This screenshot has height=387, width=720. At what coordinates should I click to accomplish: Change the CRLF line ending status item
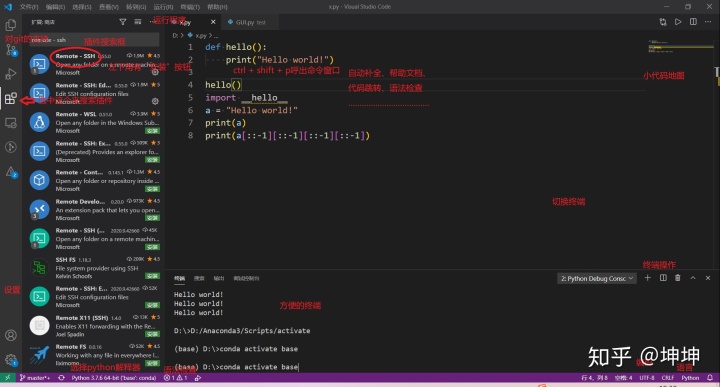click(x=668, y=378)
